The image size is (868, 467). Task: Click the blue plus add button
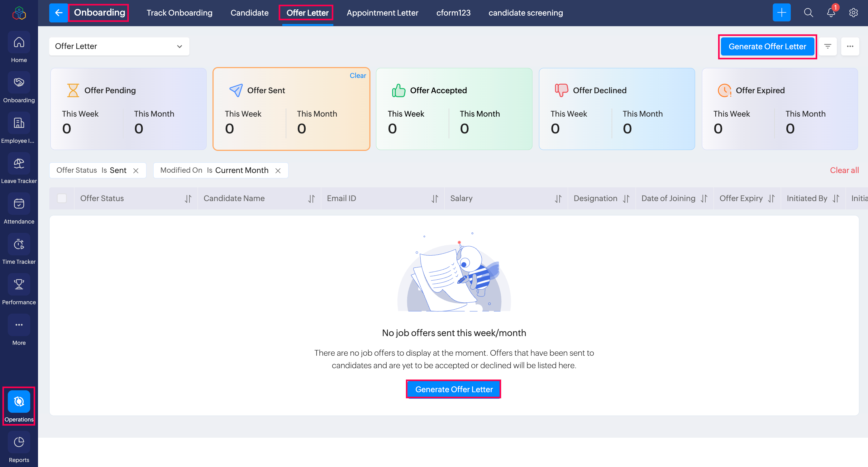tap(781, 13)
